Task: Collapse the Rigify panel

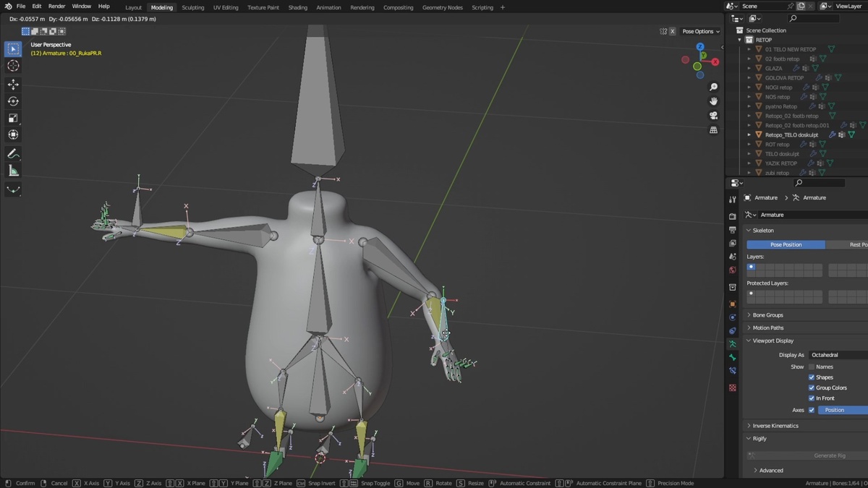Action: [x=759, y=438]
